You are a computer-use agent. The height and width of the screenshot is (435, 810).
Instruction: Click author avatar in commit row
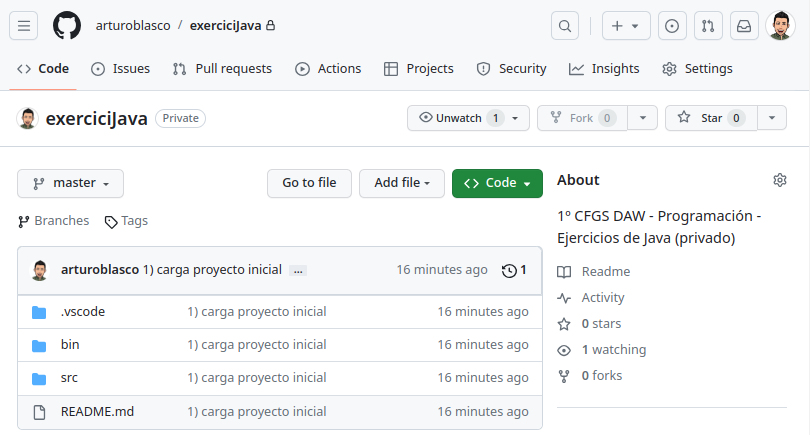(39, 270)
